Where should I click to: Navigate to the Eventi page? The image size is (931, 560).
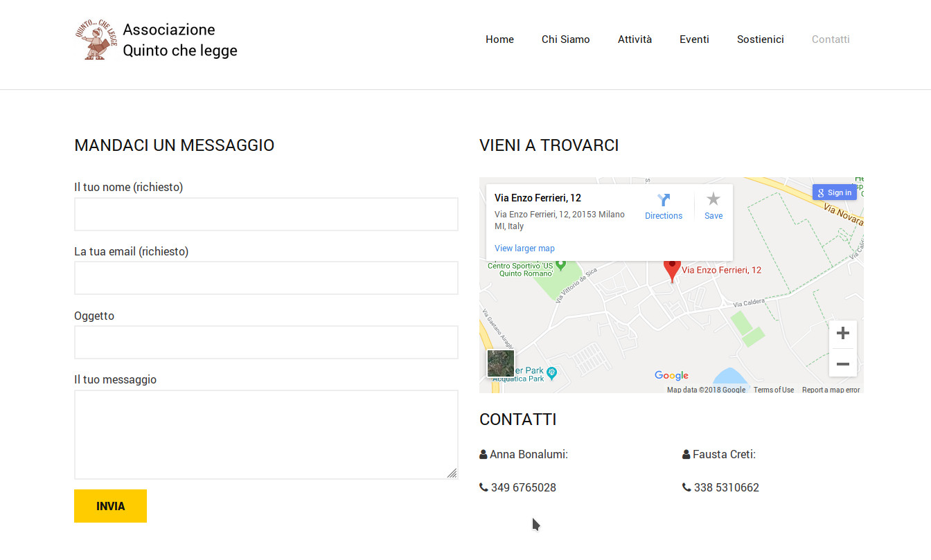(694, 39)
